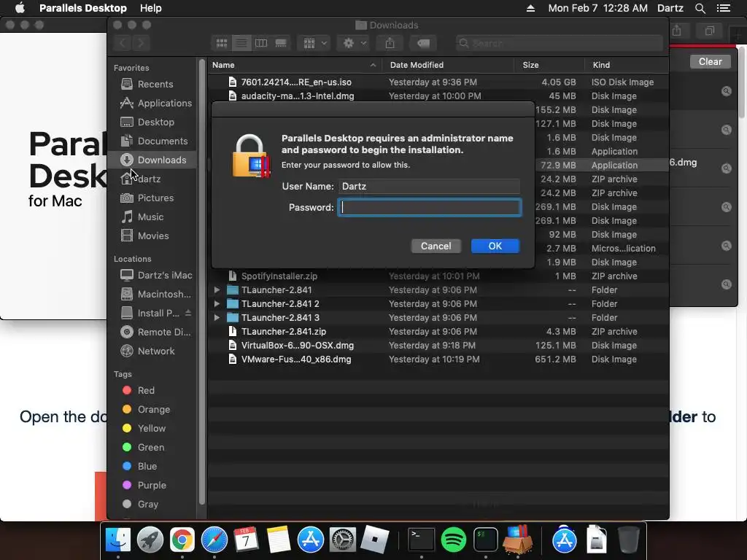The image size is (747, 560).
Task: Select Downloads in Finder sidebar
Action: (x=152, y=160)
